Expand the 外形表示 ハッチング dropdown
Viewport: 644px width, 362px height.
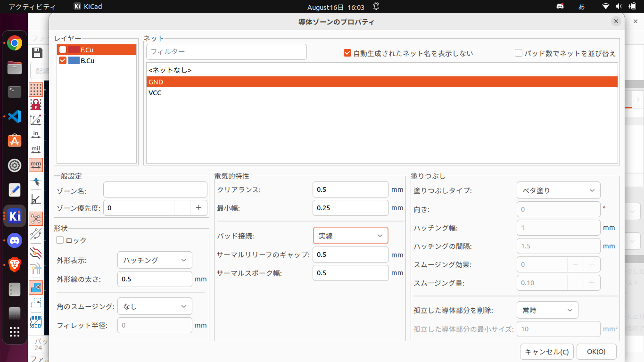tap(155, 260)
